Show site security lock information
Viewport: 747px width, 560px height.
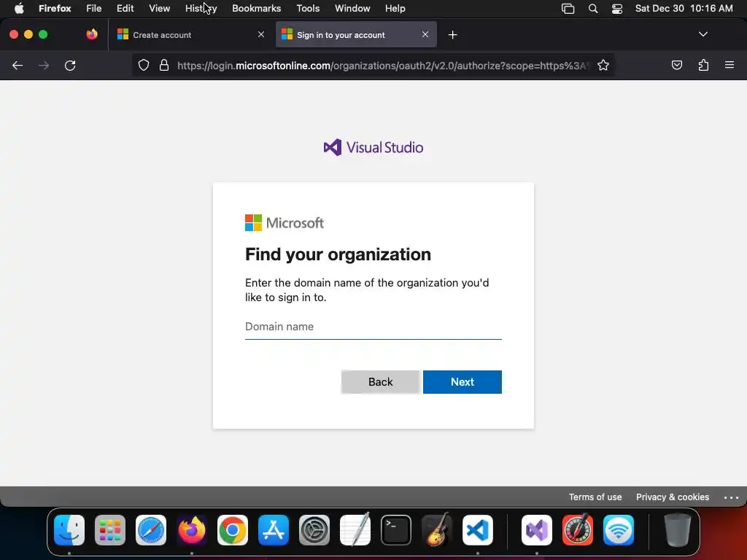point(164,65)
